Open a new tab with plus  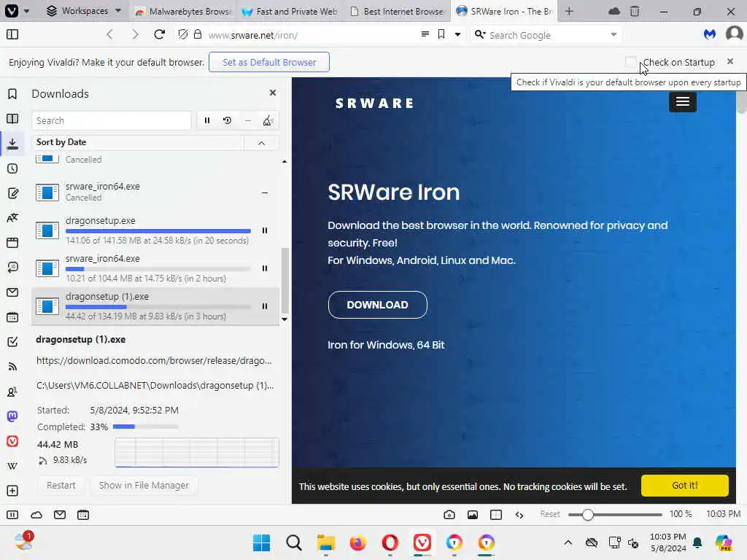tap(569, 11)
